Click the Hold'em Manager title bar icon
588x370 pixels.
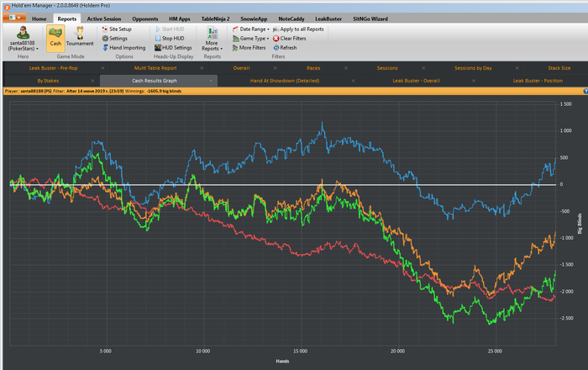click(x=7, y=7)
